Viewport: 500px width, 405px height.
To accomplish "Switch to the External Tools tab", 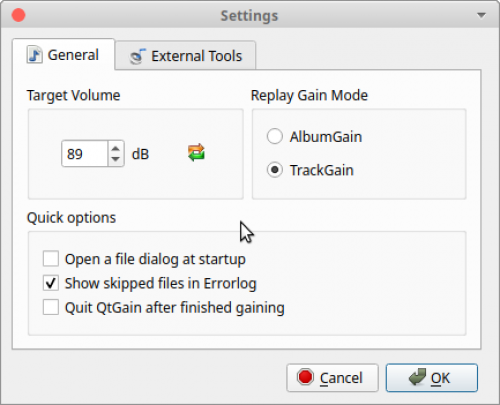I will click(186, 55).
